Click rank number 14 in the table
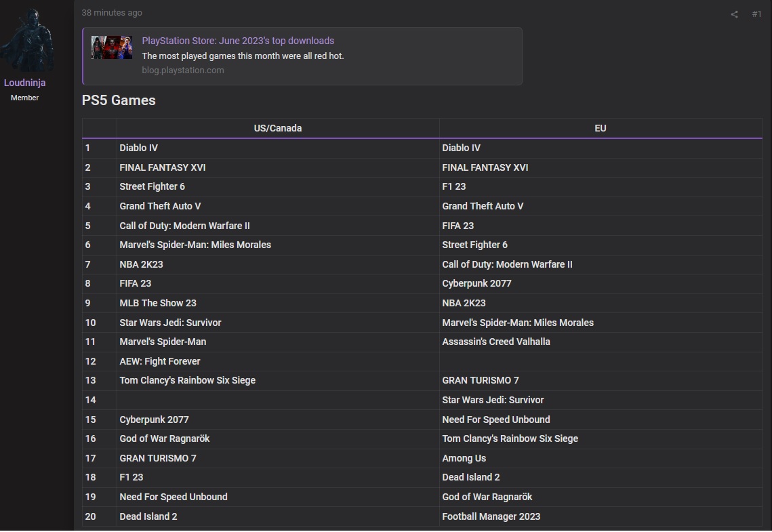The height and width of the screenshot is (532, 772). pos(91,401)
